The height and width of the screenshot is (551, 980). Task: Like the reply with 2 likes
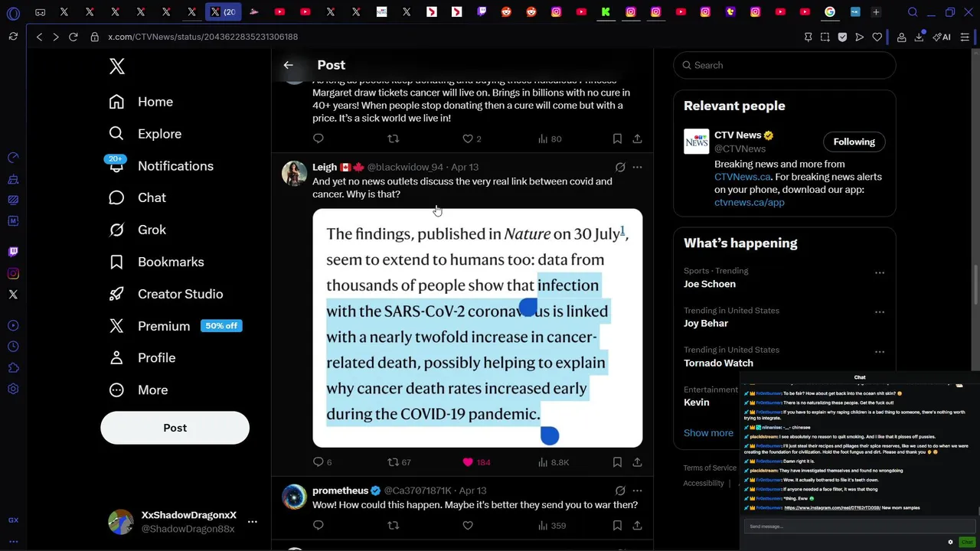[468, 139]
